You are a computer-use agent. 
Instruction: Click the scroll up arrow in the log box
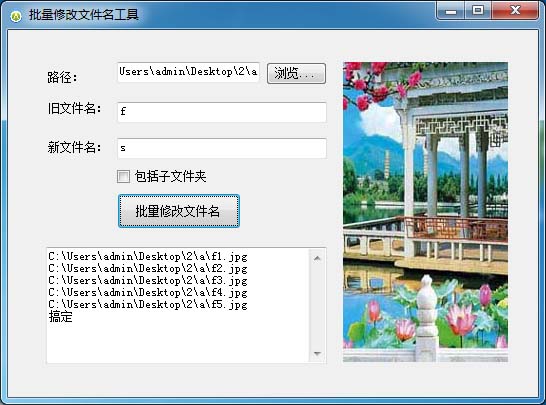tap(317, 258)
